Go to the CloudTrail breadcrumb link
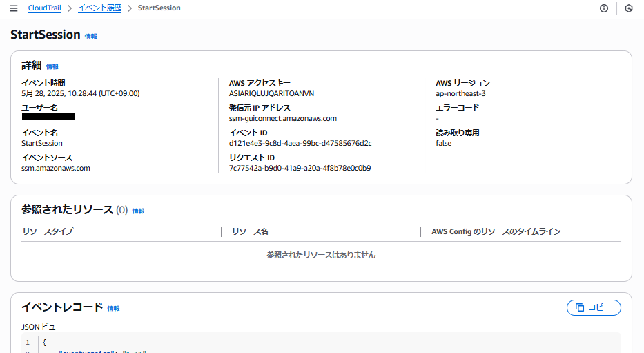Screen dimensions: 644x353 45,8
